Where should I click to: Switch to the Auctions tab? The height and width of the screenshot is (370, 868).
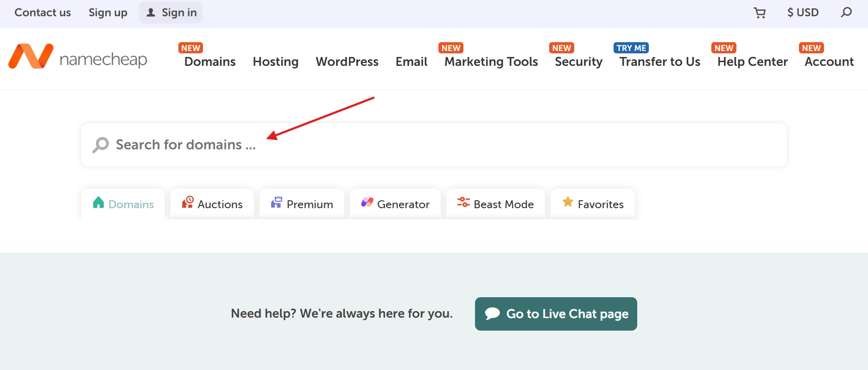[212, 204]
